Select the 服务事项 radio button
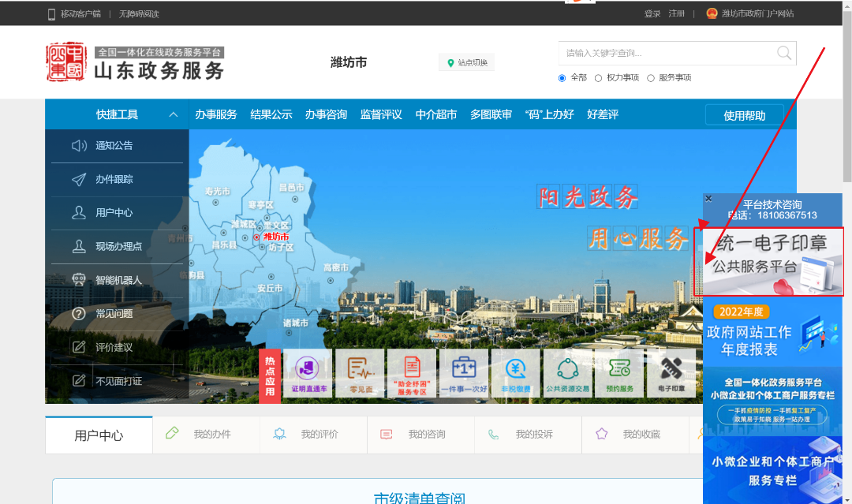This screenshot has height=504, width=852. 650,78
